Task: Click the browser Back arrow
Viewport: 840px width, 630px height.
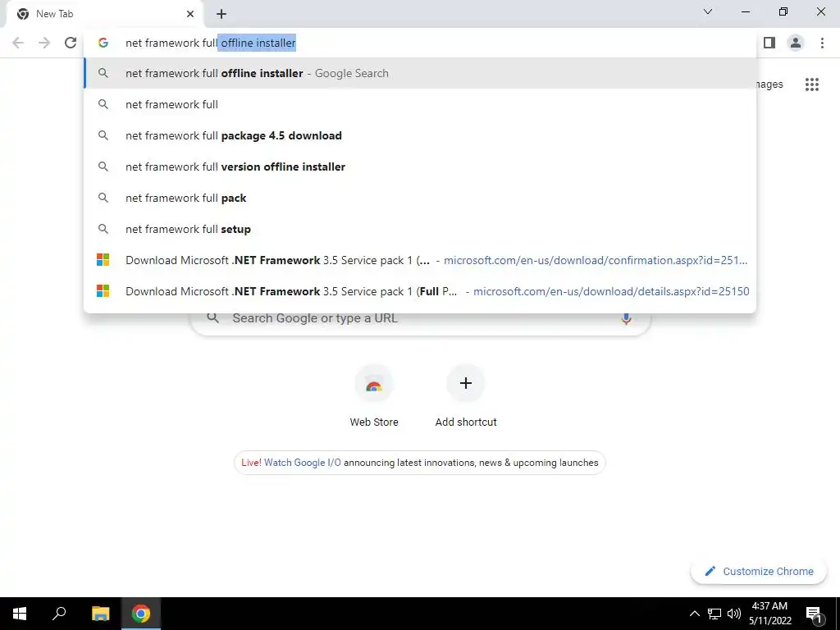Action: 18,43
